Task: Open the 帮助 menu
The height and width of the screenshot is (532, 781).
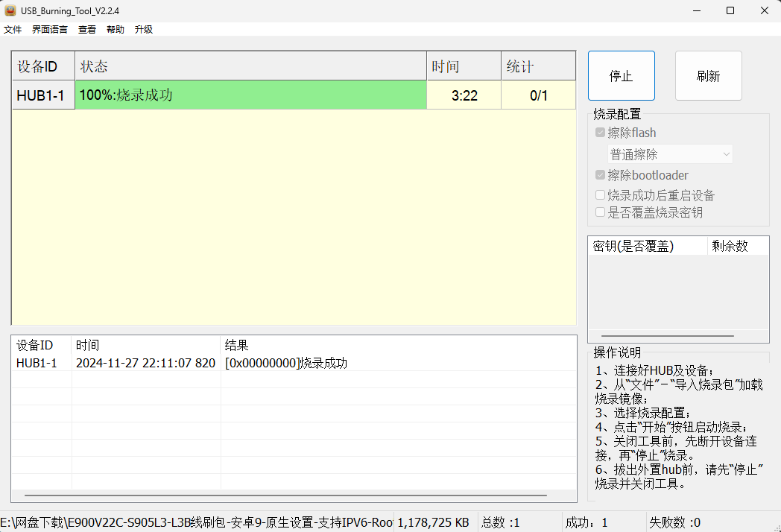Action: pyautogui.click(x=115, y=29)
